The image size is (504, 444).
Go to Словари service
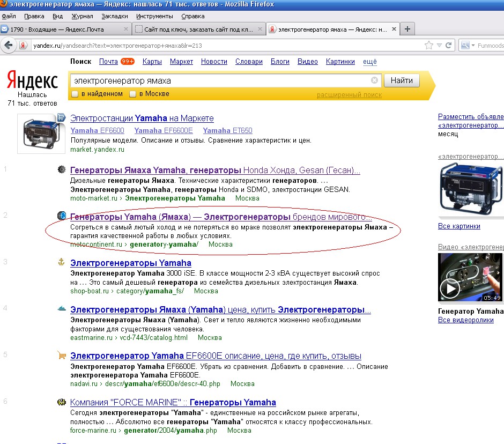tap(249, 62)
